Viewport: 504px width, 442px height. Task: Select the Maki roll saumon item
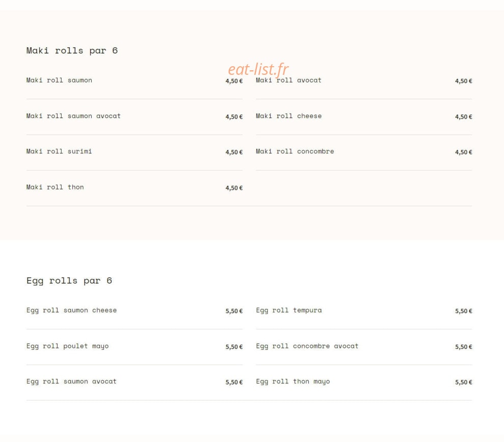[x=59, y=80]
